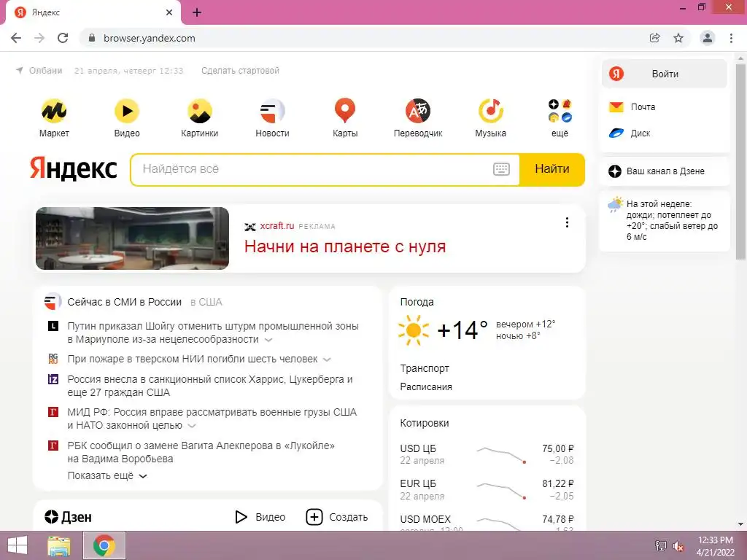Expand Показать ещё news list

pyautogui.click(x=107, y=475)
